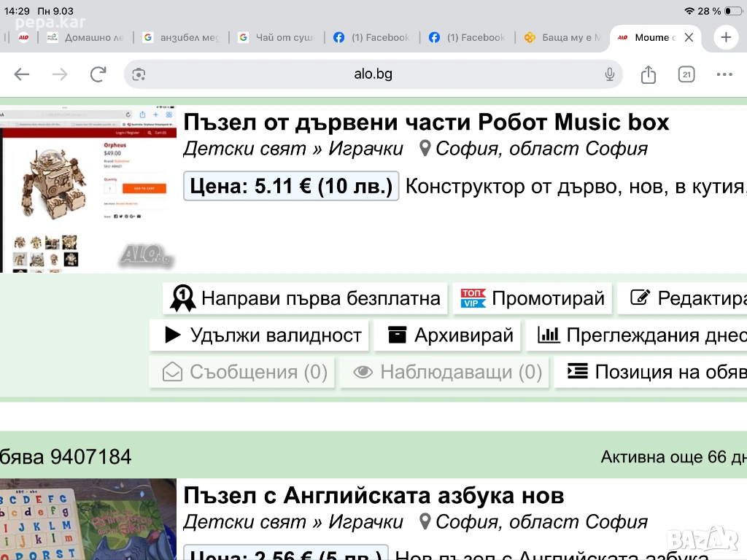Tap the browser back arrow

click(x=22, y=74)
